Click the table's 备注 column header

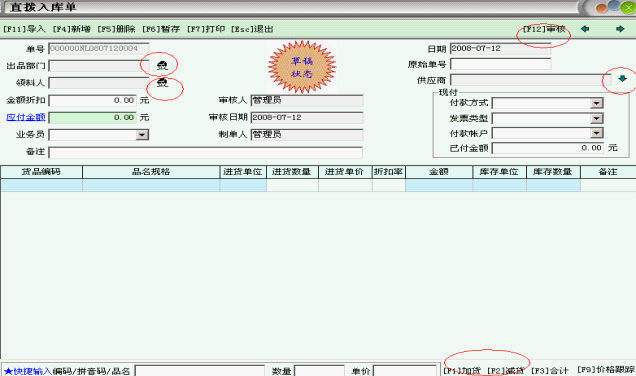pos(608,172)
